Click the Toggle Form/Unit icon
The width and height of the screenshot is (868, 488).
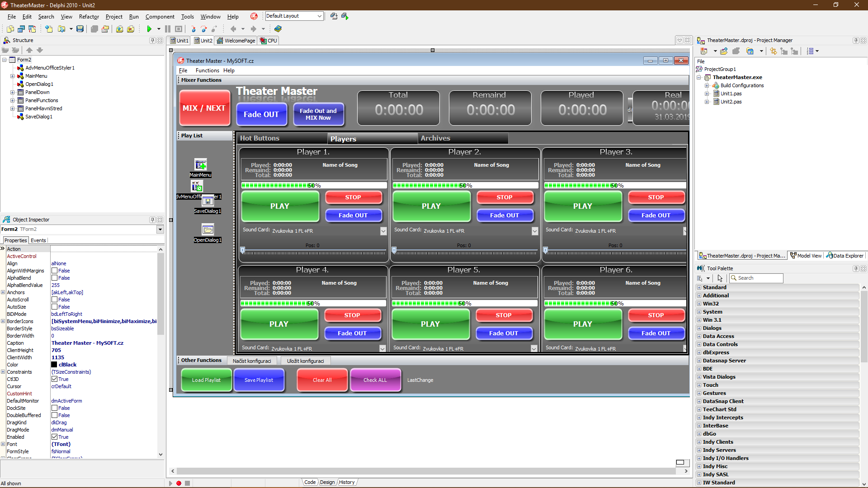pos(32,29)
